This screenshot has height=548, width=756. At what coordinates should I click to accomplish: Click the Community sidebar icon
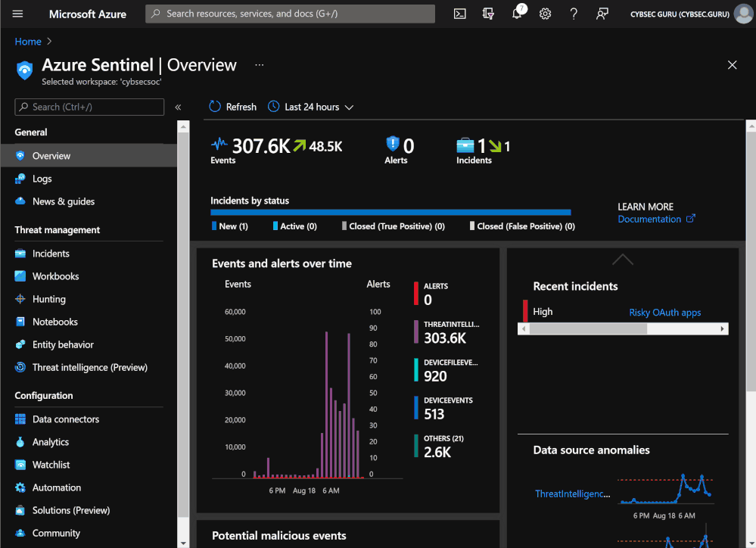point(20,533)
